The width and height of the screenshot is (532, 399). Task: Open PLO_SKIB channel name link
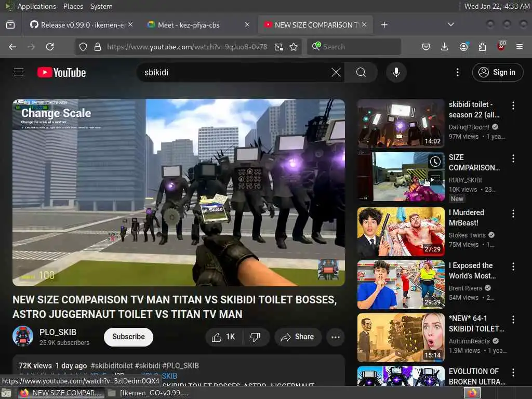click(58, 332)
